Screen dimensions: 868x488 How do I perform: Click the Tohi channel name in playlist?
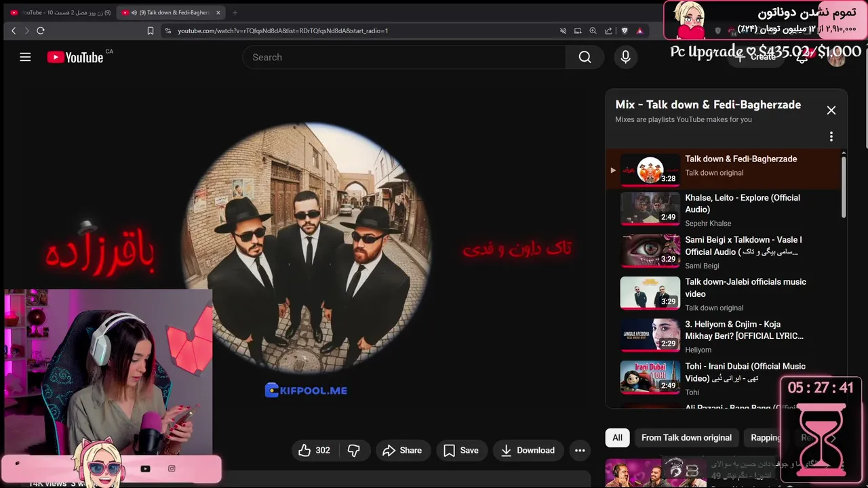pos(692,392)
